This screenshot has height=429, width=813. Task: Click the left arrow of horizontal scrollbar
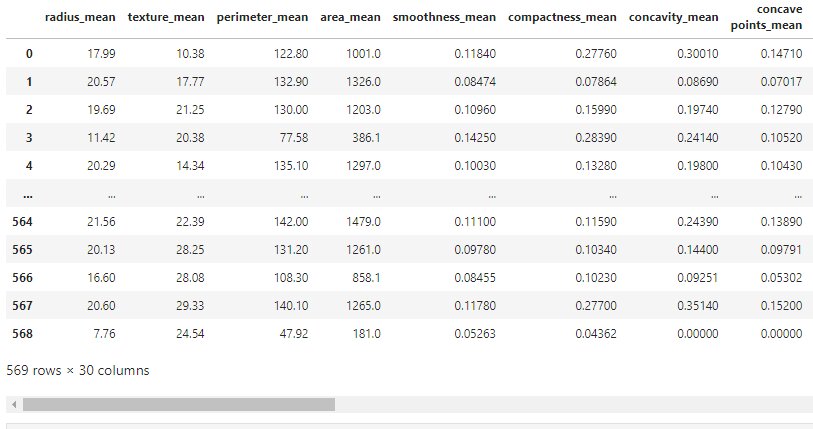[x=12, y=405]
